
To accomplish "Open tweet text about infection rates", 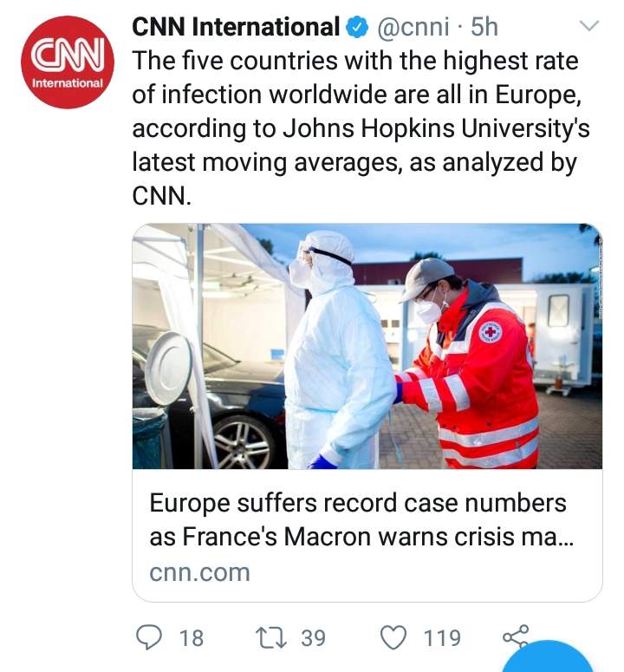I will coord(361,128).
